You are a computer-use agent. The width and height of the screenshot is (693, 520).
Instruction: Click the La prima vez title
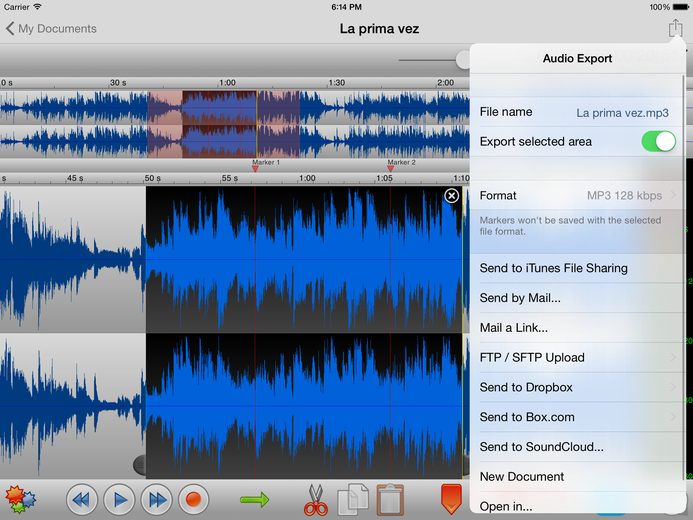click(379, 29)
